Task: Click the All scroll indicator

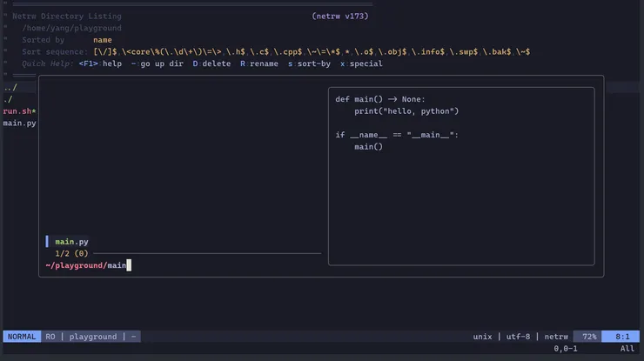Action: (x=627, y=348)
